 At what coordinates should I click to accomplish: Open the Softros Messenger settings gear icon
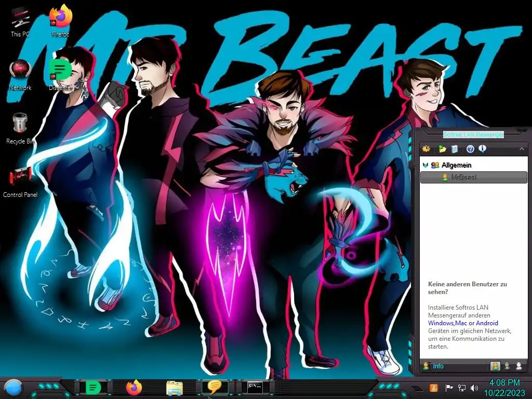tap(426, 149)
